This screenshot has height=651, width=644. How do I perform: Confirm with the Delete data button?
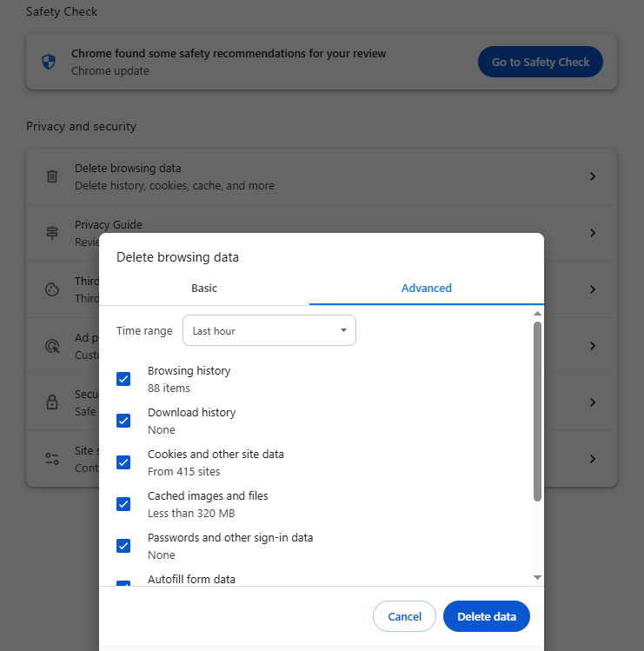487,616
